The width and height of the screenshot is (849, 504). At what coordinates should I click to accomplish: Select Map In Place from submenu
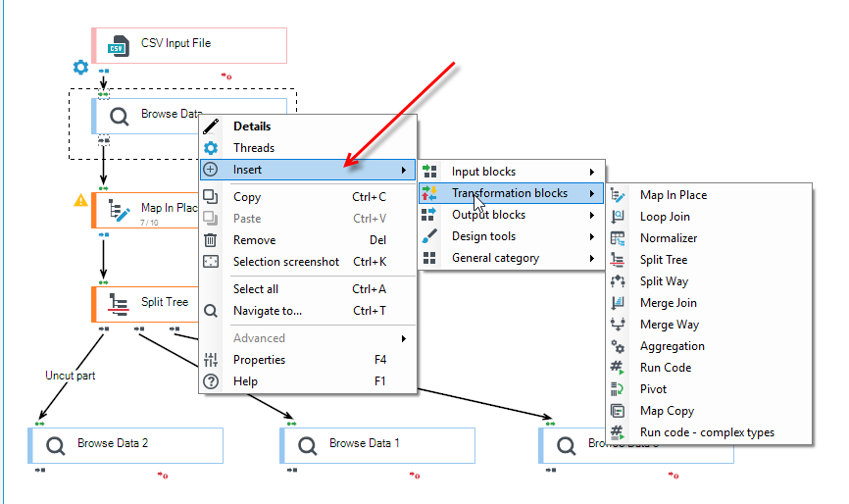pos(709,195)
